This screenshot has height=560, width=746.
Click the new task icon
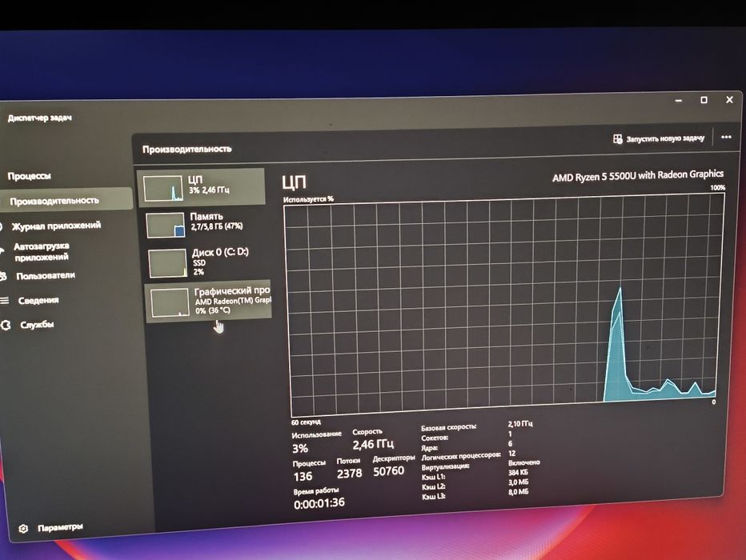618,139
